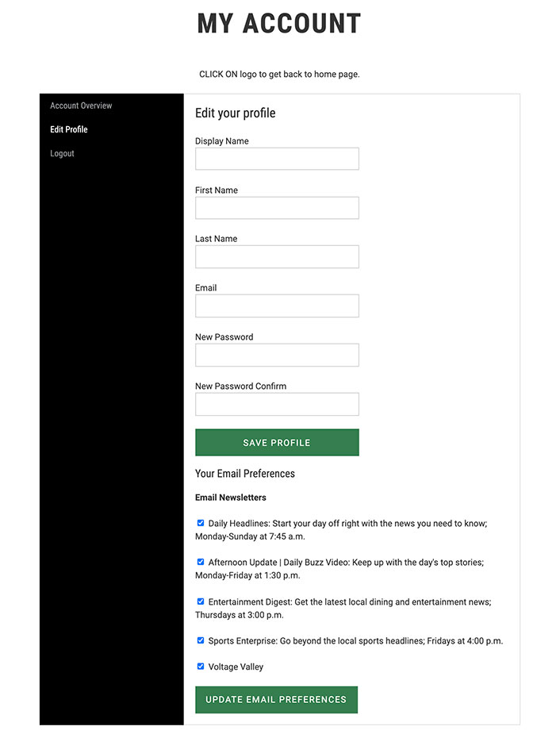560x734 pixels.
Task: Click the My Account heading
Action: click(x=279, y=23)
